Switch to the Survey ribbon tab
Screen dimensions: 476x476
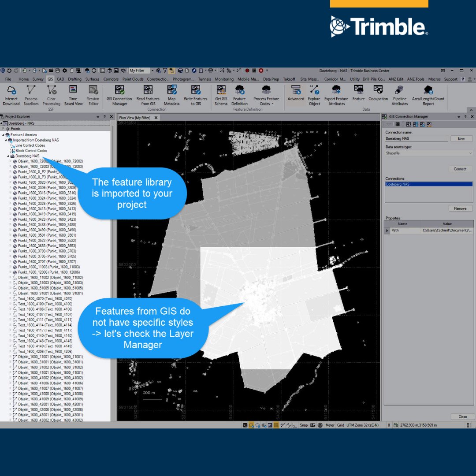[38, 79]
